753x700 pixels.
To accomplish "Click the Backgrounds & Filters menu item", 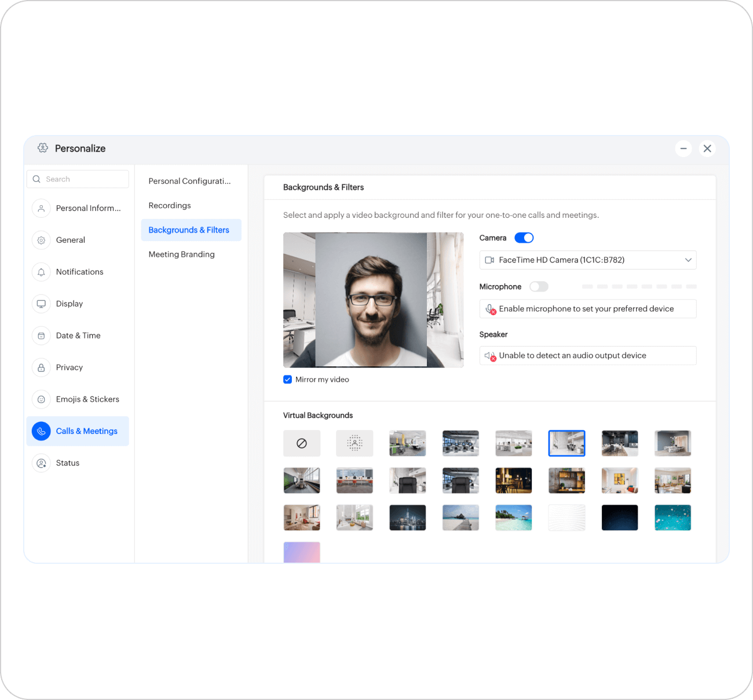I will pyautogui.click(x=189, y=229).
